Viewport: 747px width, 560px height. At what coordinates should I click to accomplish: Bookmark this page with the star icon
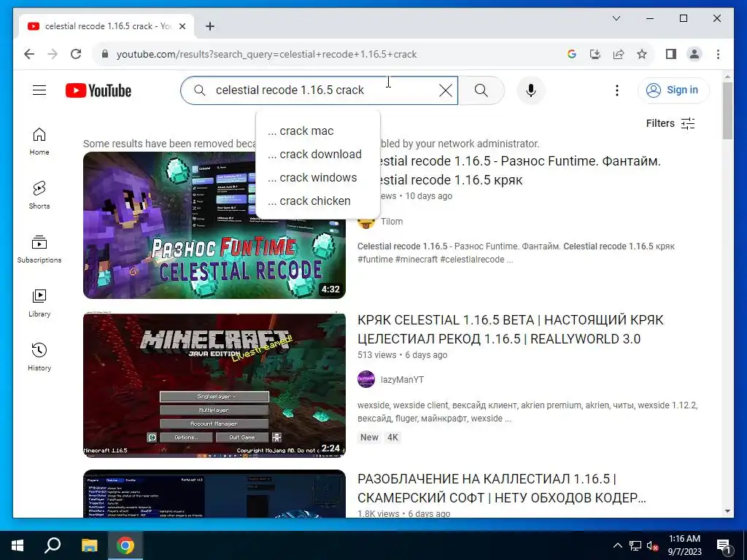pyautogui.click(x=642, y=54)
